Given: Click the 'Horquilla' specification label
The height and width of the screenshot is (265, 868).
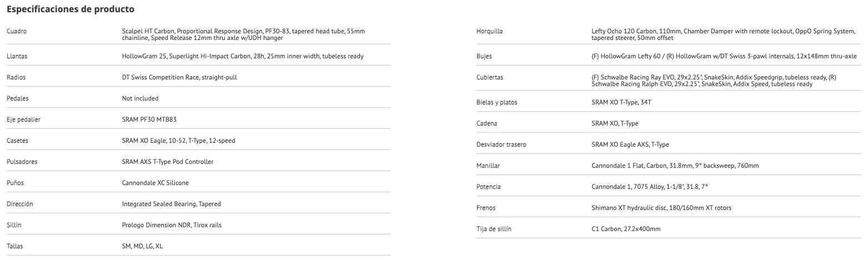Looking at the screenshot, I should (x=489, y=31).
